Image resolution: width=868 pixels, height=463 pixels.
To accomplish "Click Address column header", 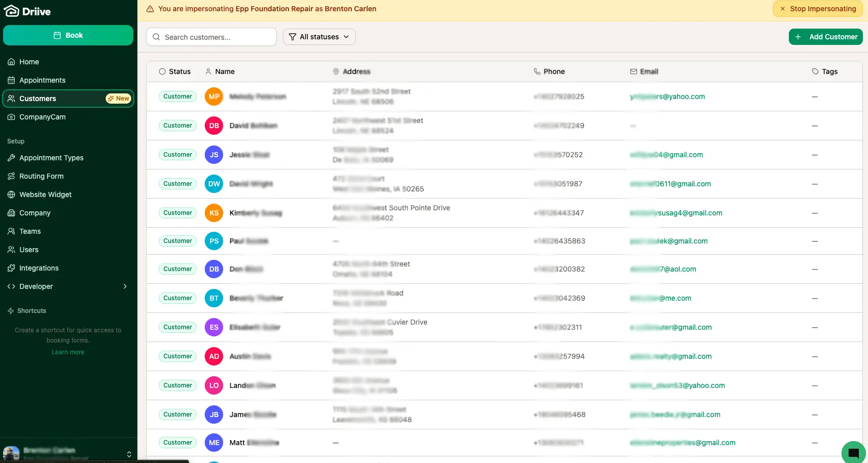I will click(x=351, y=71).
